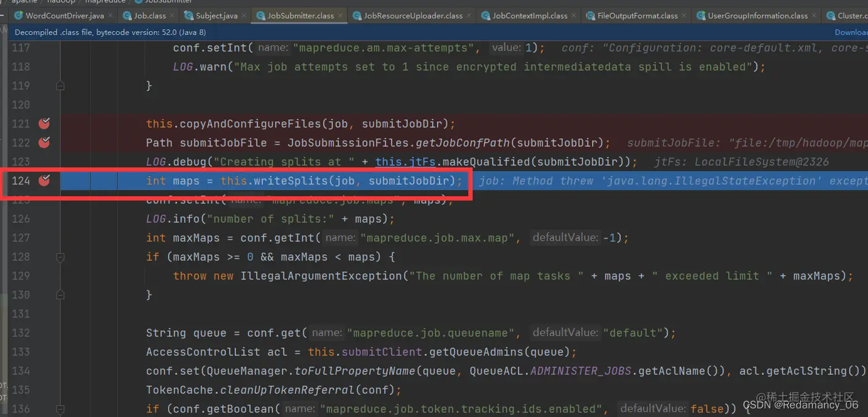
Task: Collapse the fold marker at line 130
Action: tap(60, 295)
